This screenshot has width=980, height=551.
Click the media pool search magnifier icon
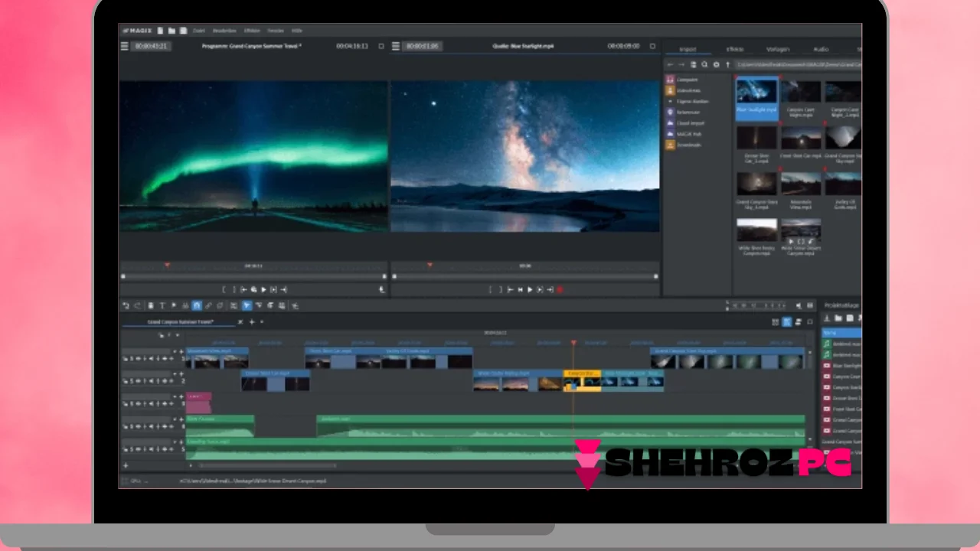coord(704,65)
